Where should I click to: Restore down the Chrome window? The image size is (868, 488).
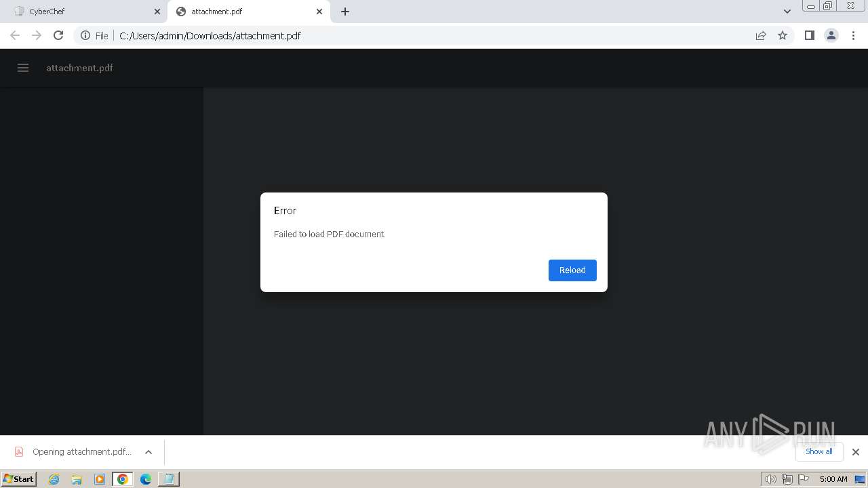coord(828,6)
